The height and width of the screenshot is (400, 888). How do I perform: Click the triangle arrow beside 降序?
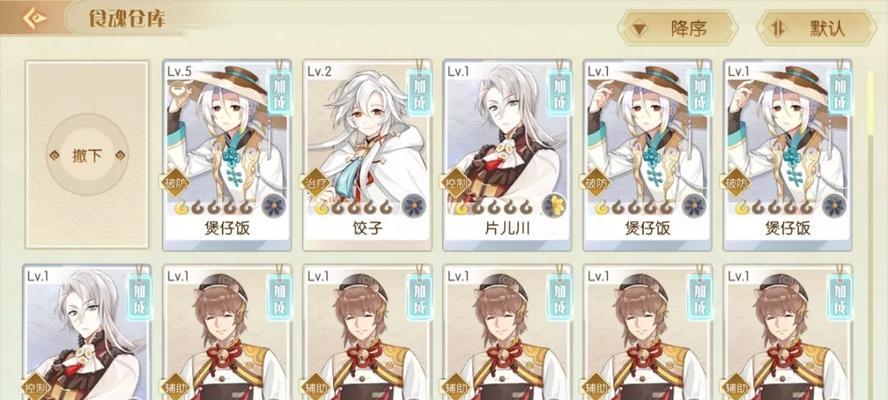639,28
